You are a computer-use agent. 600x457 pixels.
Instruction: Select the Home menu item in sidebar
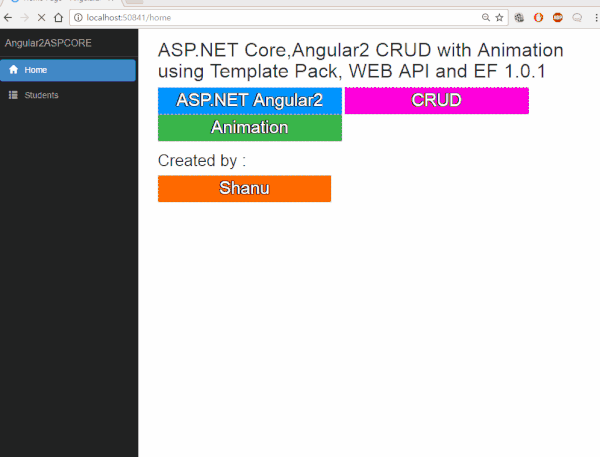pyautogui.click(x=68, y=70)
